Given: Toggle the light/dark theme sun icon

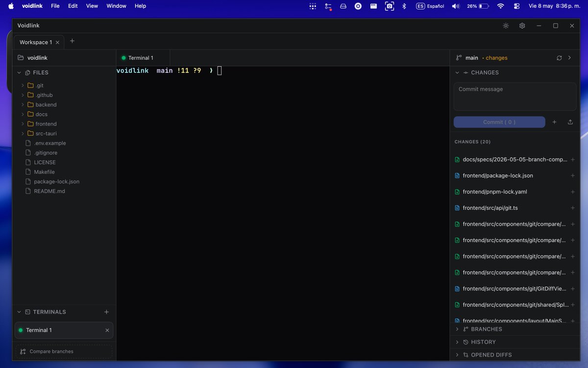Looking at the screenshot, I should [x=506, y=26].
